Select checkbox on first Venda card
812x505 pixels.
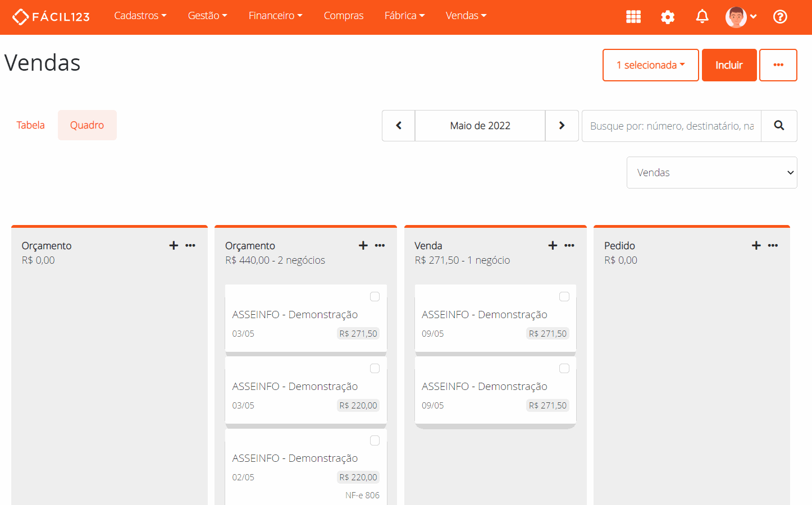click(564, 297)
